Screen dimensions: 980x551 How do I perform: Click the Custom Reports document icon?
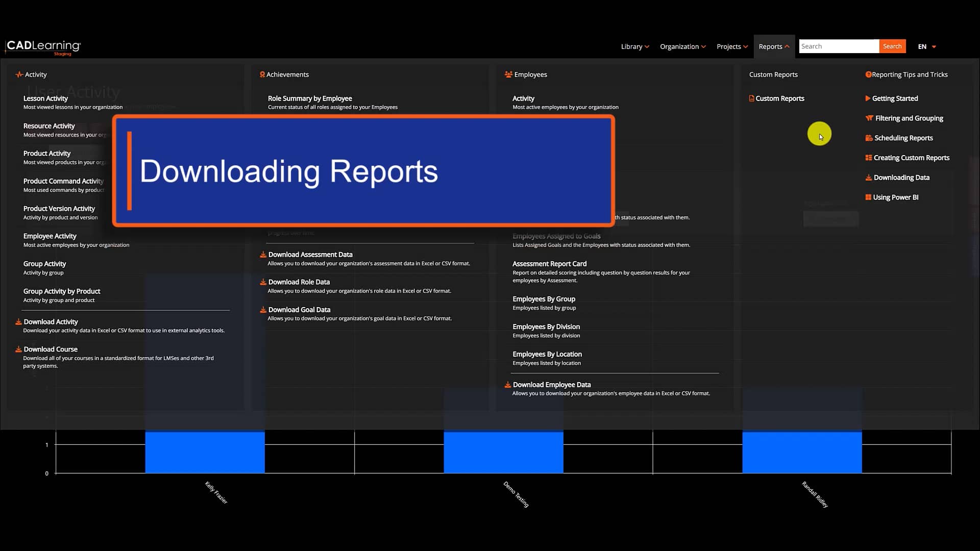pos(751,98)
